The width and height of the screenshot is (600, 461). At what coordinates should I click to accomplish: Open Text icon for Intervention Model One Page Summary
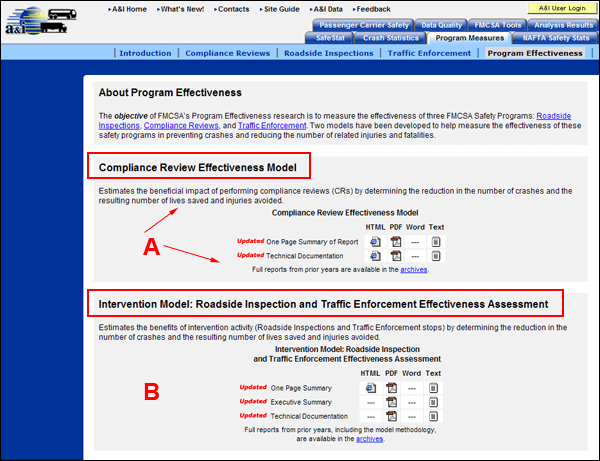[x=433, y=388]
